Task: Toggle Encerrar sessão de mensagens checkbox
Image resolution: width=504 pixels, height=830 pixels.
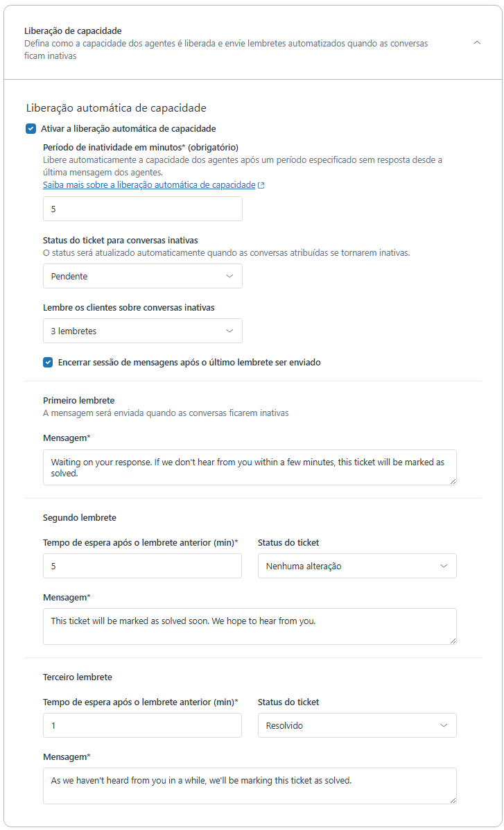Action: pyautogui.click(x=48, y=362)
